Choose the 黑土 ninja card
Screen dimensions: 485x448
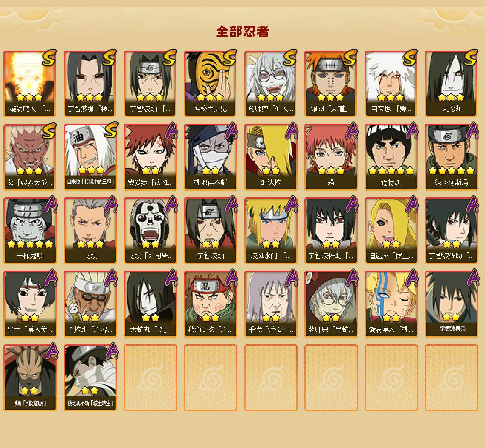(30, 304)
